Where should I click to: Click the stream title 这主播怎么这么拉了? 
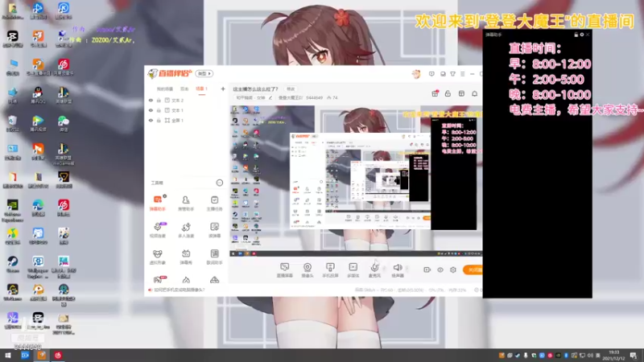(255, 88)
